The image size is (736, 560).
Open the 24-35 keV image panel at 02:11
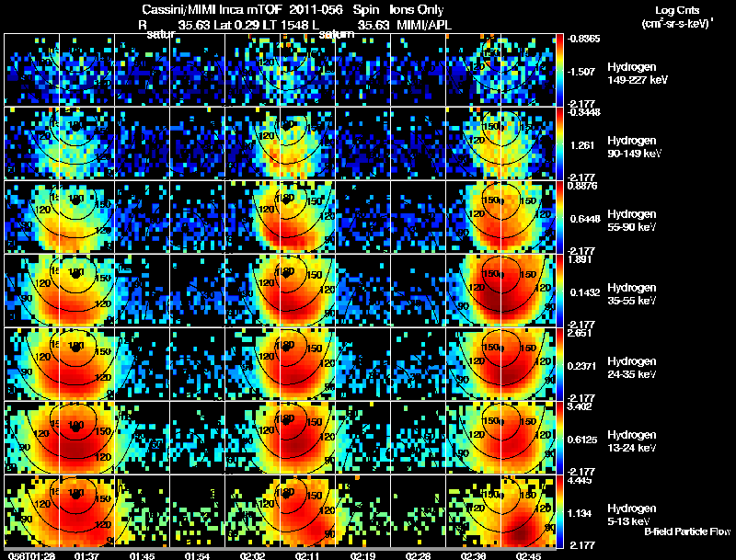[x=307, y=364]
